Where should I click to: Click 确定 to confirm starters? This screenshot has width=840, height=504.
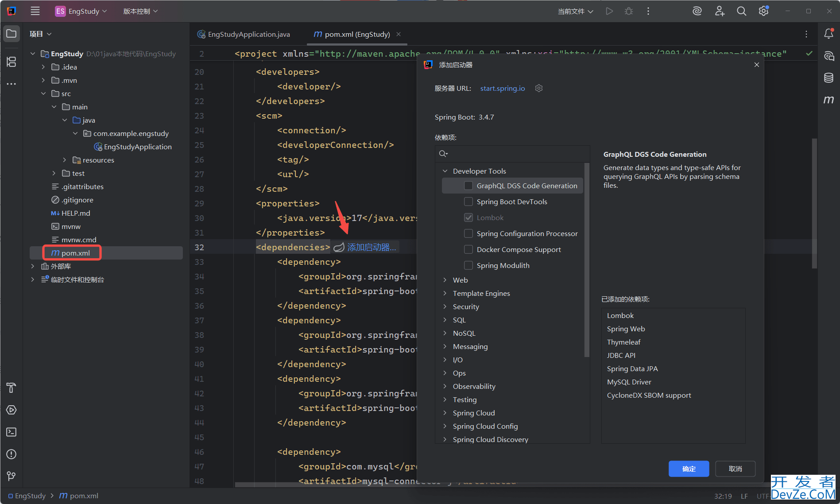click(x=689, y=469)
